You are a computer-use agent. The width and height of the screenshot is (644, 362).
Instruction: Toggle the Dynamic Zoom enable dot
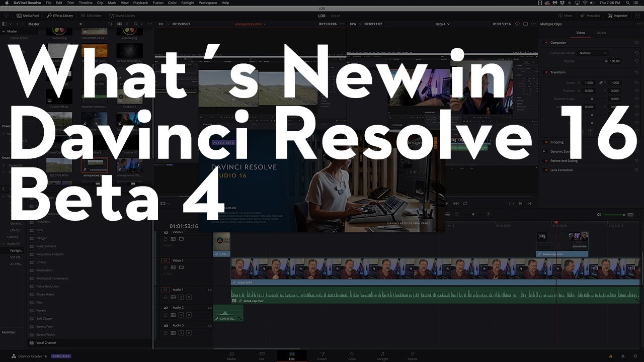(x=545, y=151)
